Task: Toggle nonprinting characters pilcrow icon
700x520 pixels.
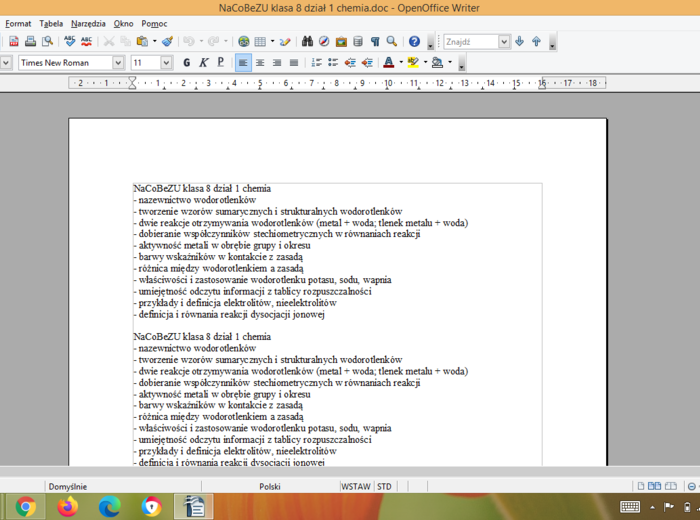Action: 375,42
